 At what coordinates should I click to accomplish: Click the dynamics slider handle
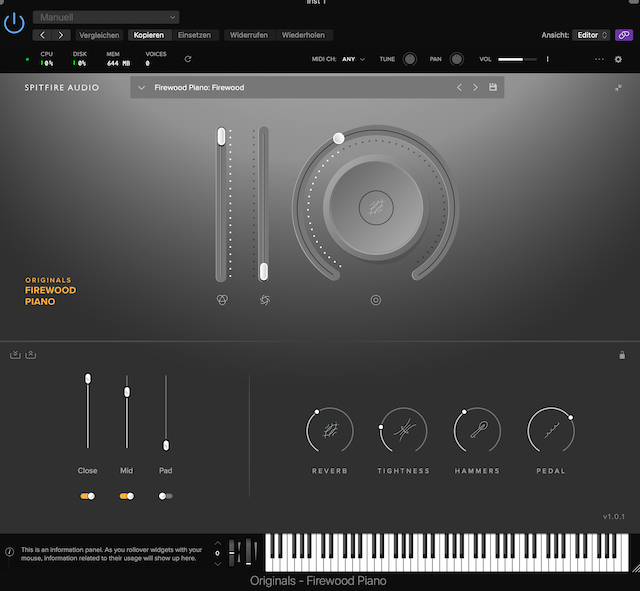coord(264,271)
